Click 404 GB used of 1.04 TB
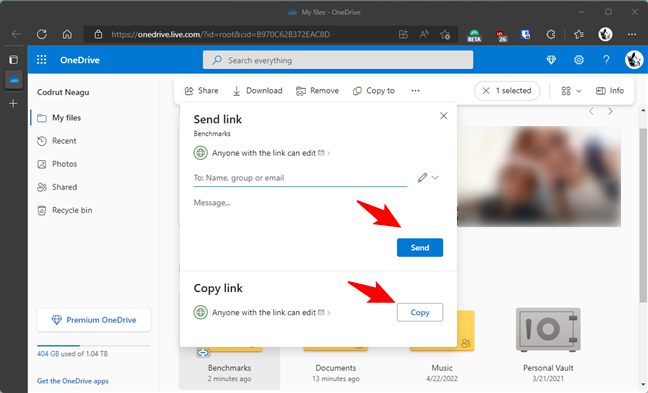The height and width of the screenshot is (393, 648). (72, 354)
